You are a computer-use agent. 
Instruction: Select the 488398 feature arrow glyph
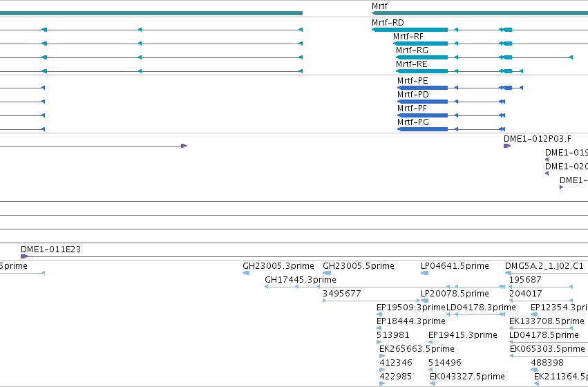(534, 370)
